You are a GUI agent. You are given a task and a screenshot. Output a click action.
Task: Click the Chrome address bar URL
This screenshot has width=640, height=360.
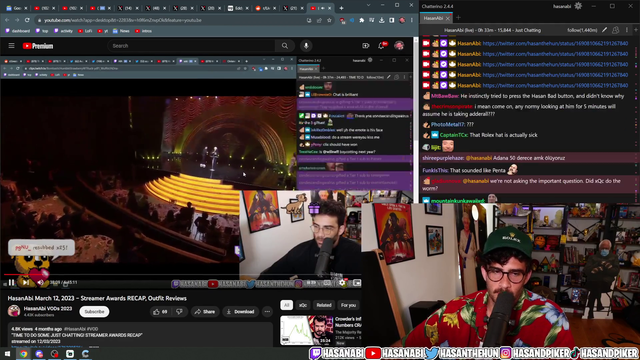(122, 20)
